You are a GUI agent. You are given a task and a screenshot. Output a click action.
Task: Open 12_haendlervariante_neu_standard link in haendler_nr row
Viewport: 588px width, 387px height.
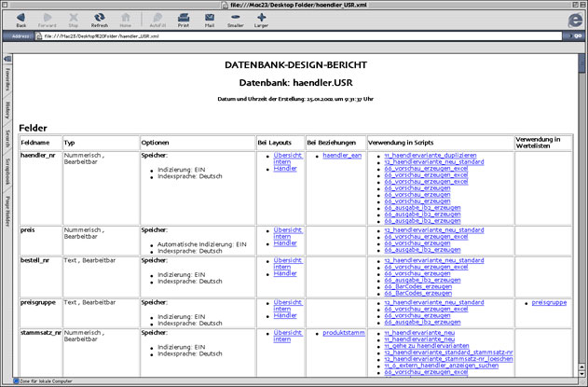434,161
